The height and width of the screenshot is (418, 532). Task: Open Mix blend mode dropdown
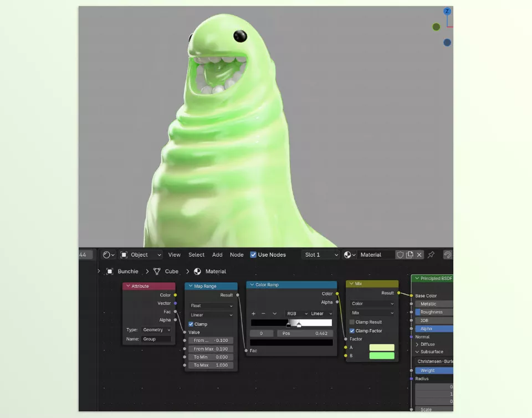[x=372, y=313]
